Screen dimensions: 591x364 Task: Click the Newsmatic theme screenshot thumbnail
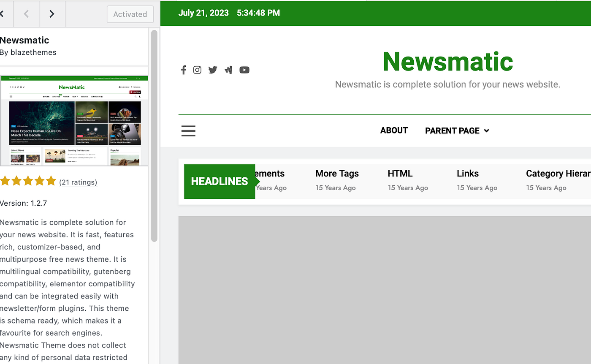74,121
